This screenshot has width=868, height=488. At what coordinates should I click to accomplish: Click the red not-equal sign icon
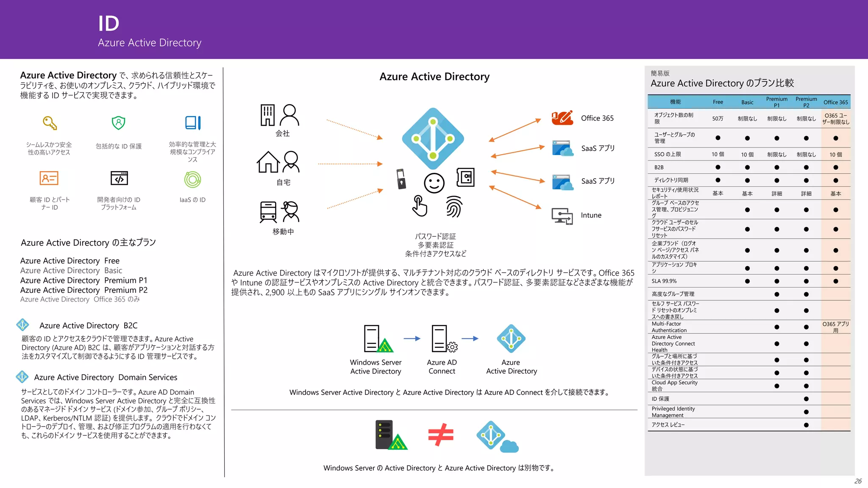pyautogui.click(x=441, y=435)
